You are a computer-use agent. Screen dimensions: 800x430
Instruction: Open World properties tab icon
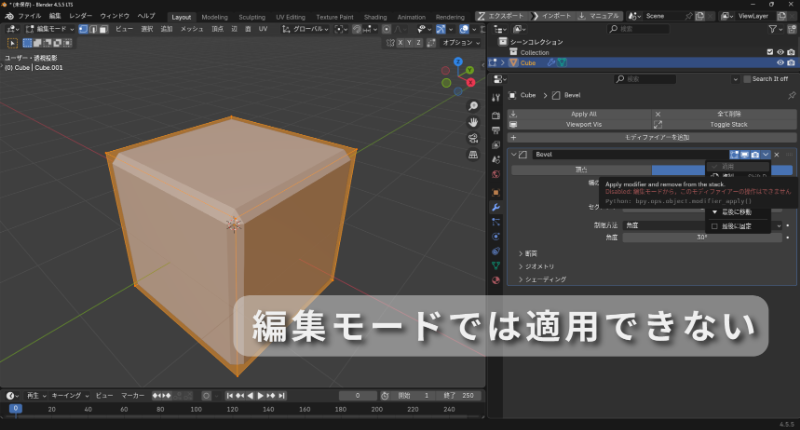tap(495, 174)
